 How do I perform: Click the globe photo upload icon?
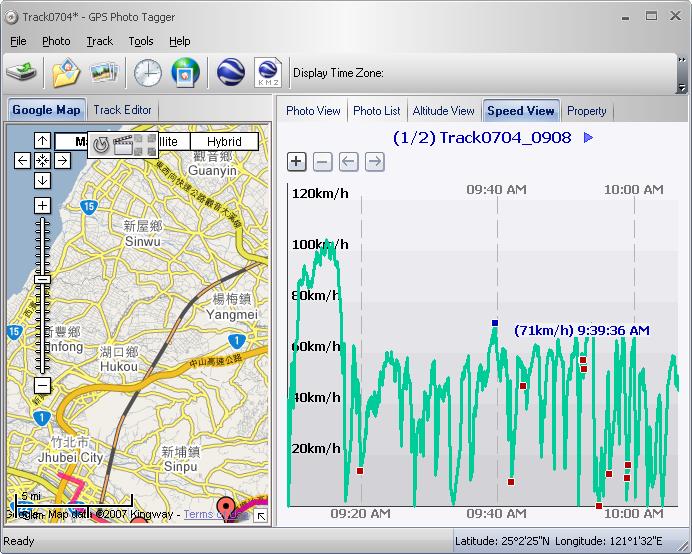186,72
